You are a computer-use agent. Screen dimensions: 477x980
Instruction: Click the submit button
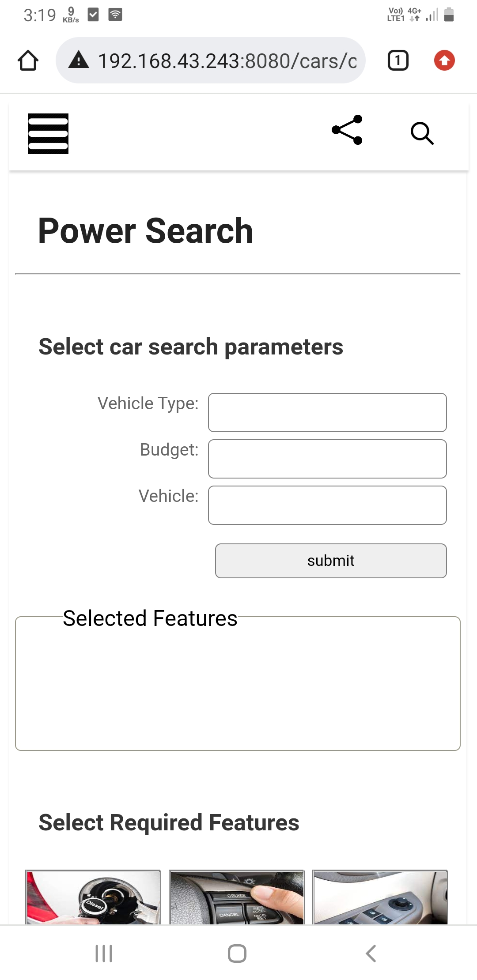click(331, 561)
